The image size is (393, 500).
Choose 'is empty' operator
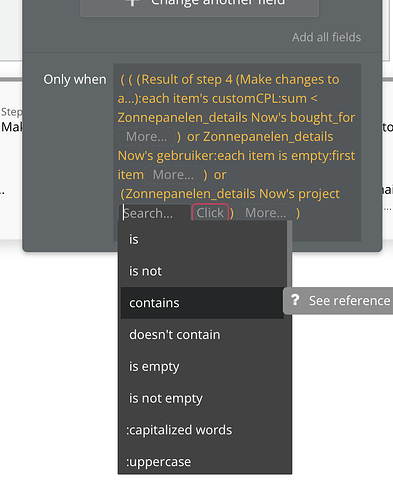pyautogui.click(x=202, y=366)
